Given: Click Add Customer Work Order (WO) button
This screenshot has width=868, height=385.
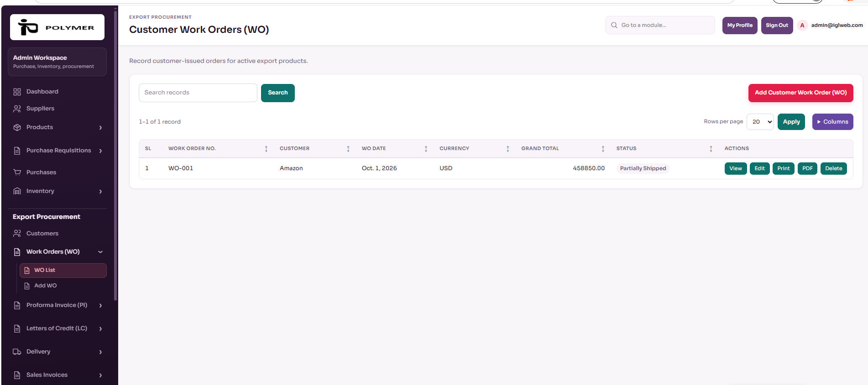Looking at the screenshot, I should tap(801, 93).
